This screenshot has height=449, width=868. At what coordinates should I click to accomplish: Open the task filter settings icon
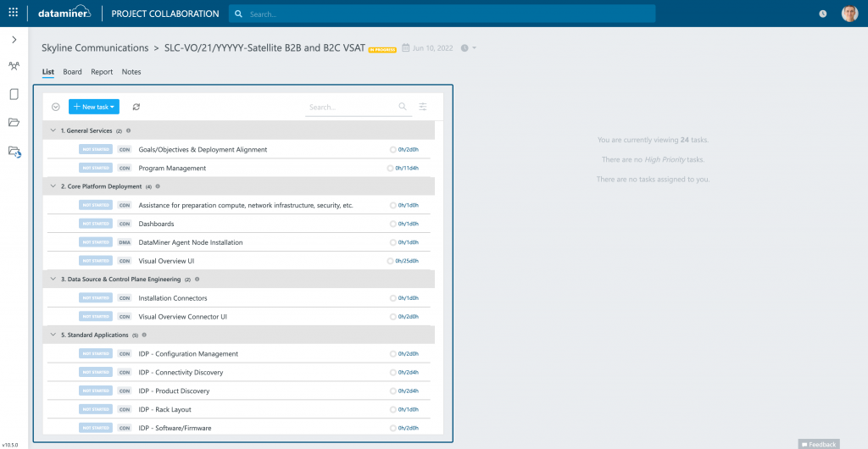pyautogui.click(x=423, y=107)
